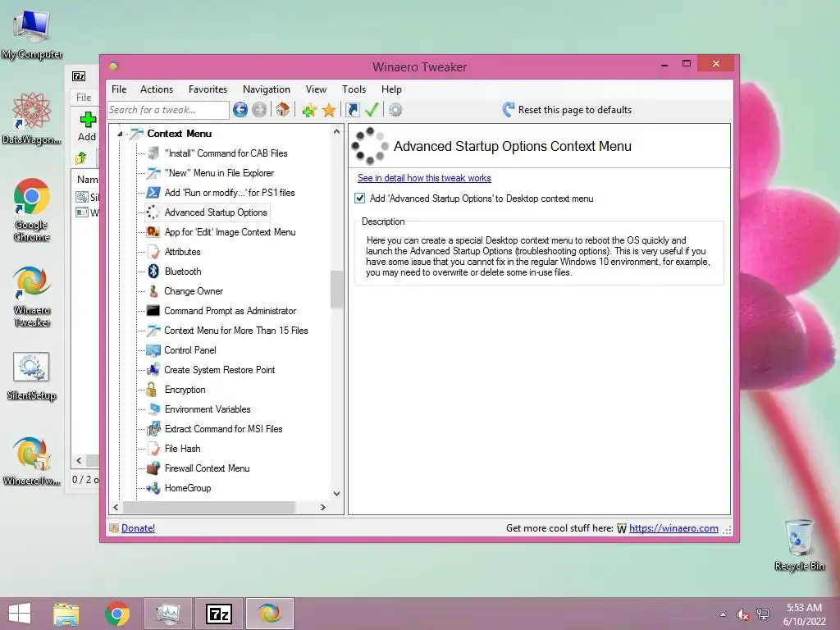Select '"New" Menu in File Explorer' item
Viewport: 840px width, 630px height.
219,173
